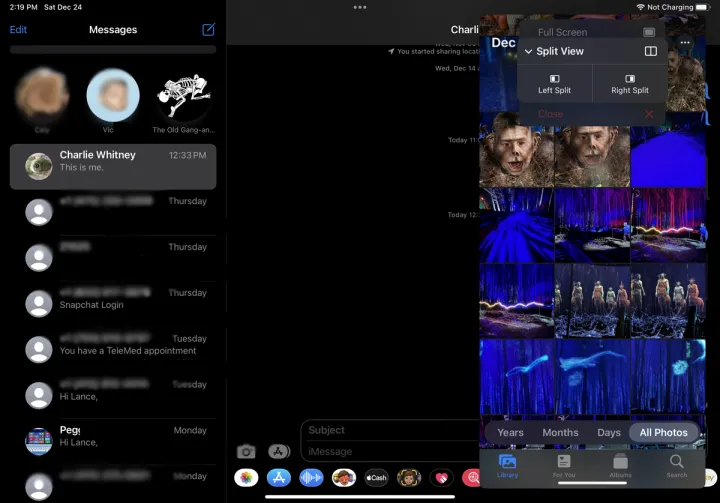Tap Edit in the Messages sidebar
Viewport: 720px width, 503px height.
click(18, 30)
